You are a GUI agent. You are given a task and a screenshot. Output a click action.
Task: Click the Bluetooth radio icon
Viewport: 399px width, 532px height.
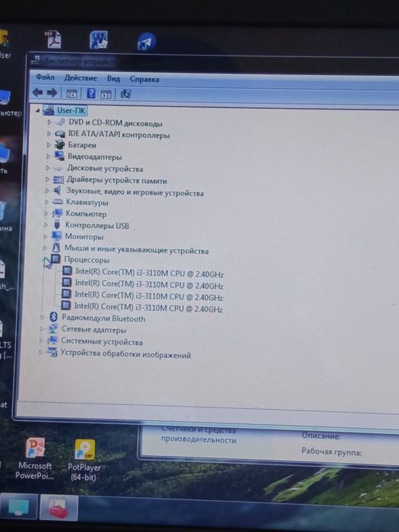coord(53,317)
